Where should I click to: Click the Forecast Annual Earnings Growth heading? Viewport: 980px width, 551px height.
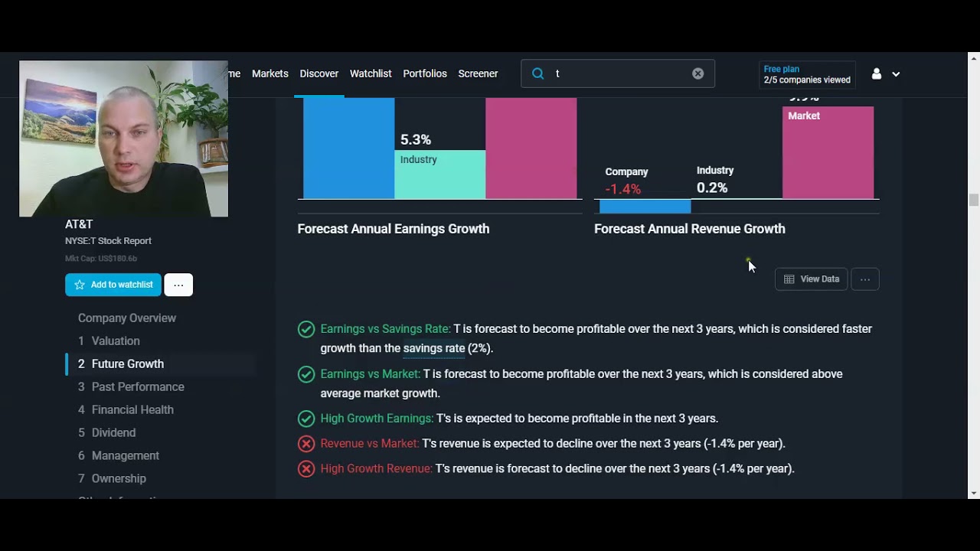[x=394, y=229]
